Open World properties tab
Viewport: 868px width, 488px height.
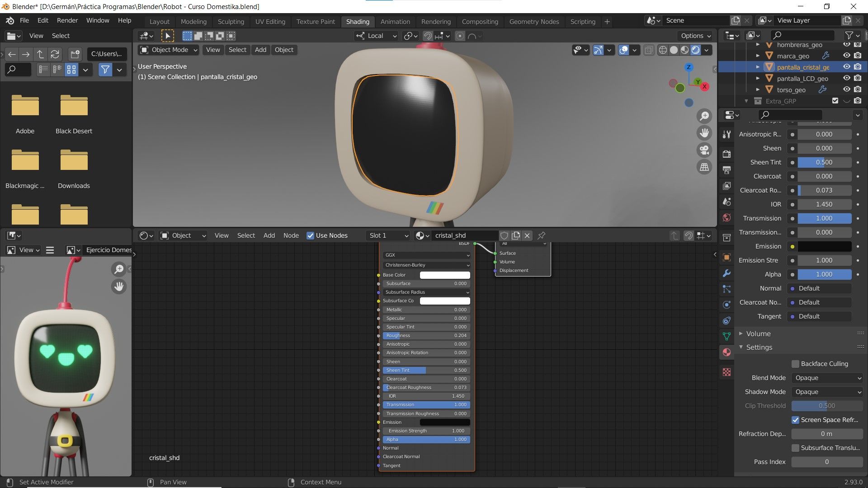point(726,217)
